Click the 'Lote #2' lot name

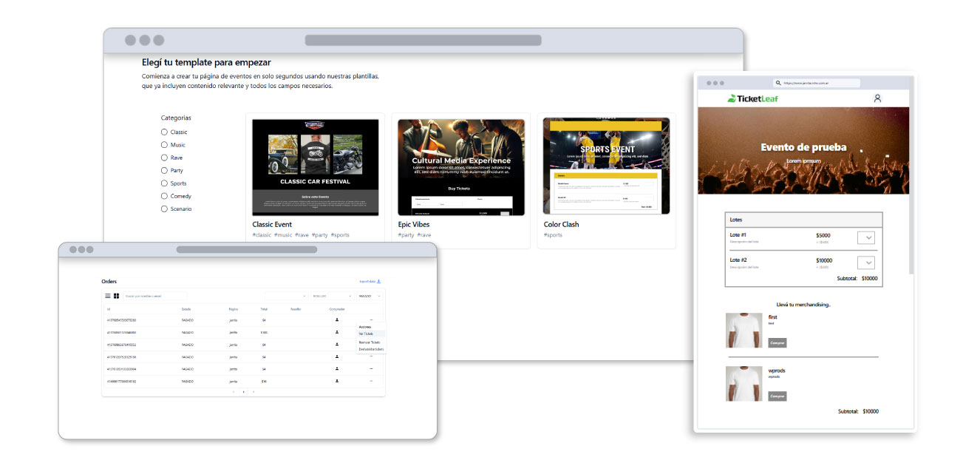[738, 260]
